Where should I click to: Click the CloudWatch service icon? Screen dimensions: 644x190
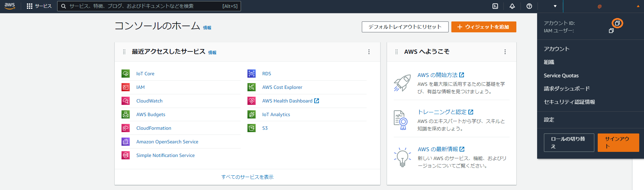126,101
